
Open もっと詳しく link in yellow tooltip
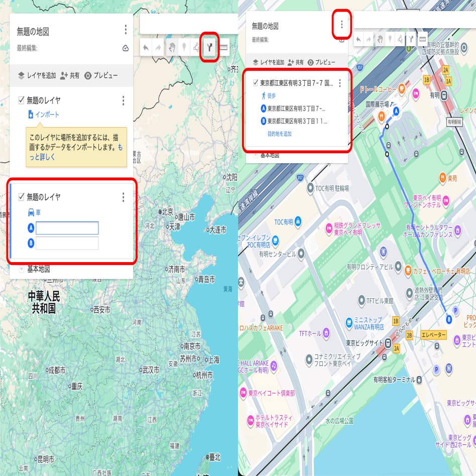76,152
